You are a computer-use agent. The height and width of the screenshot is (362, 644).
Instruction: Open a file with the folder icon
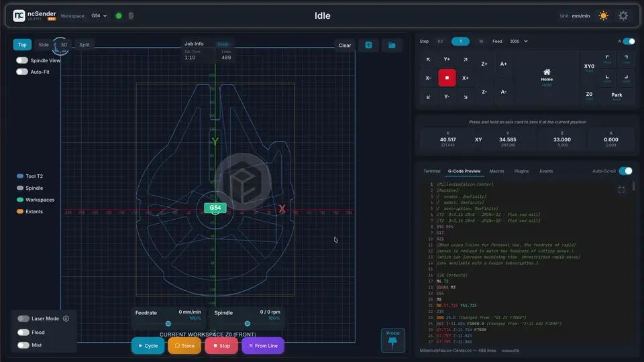point(392,45)
